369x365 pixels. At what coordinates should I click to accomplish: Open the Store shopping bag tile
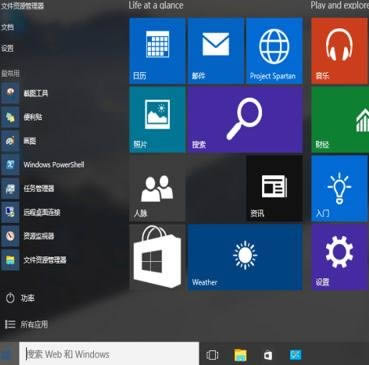pos(157,257)
